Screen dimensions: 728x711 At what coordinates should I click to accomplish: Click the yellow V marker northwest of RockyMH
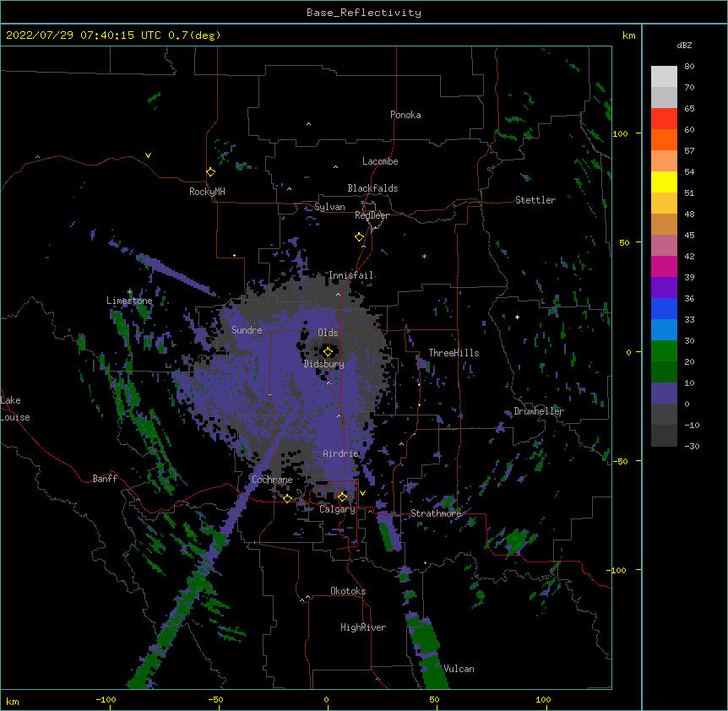point(148,155)
